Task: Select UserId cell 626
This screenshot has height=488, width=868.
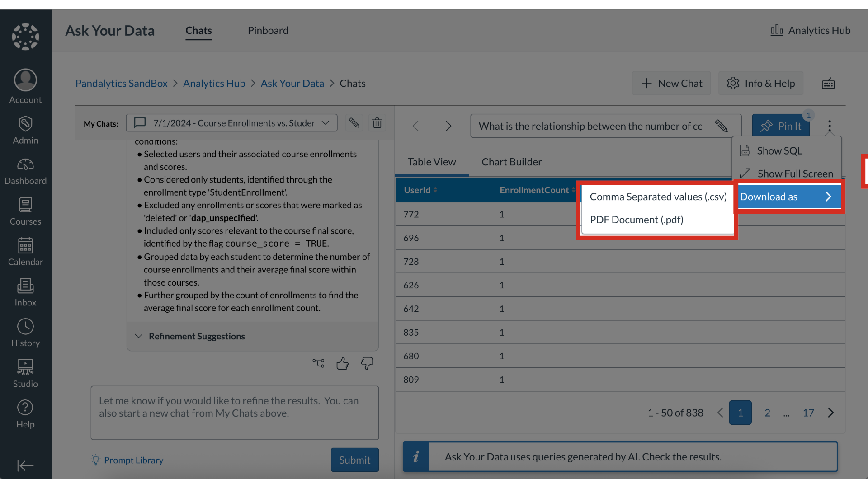Action: click(411, 285)
